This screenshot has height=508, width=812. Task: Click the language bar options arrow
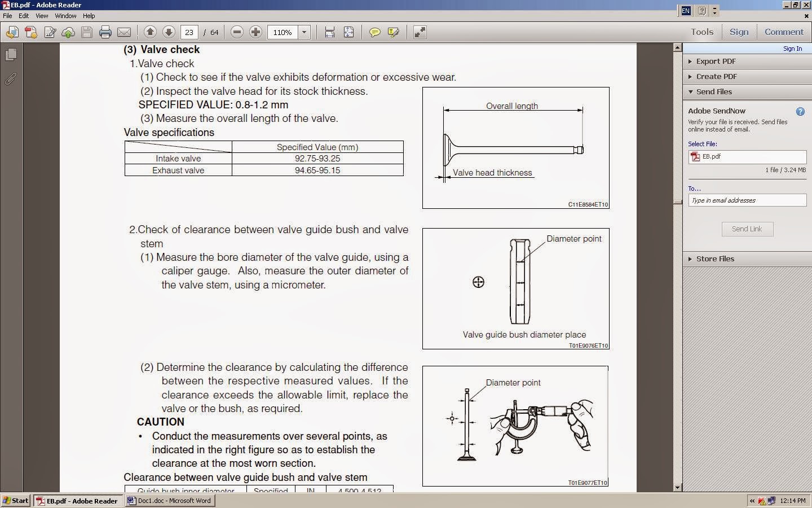tap(715, 11)
